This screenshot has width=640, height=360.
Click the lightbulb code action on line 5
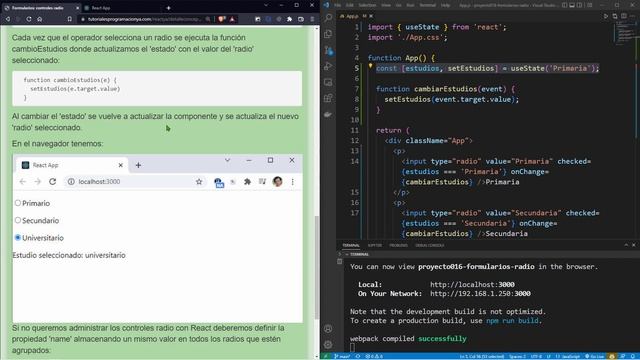coord(371,65)
